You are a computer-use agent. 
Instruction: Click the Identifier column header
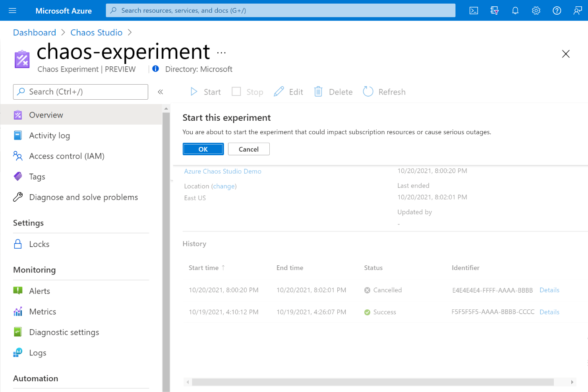tap(466, 268)
